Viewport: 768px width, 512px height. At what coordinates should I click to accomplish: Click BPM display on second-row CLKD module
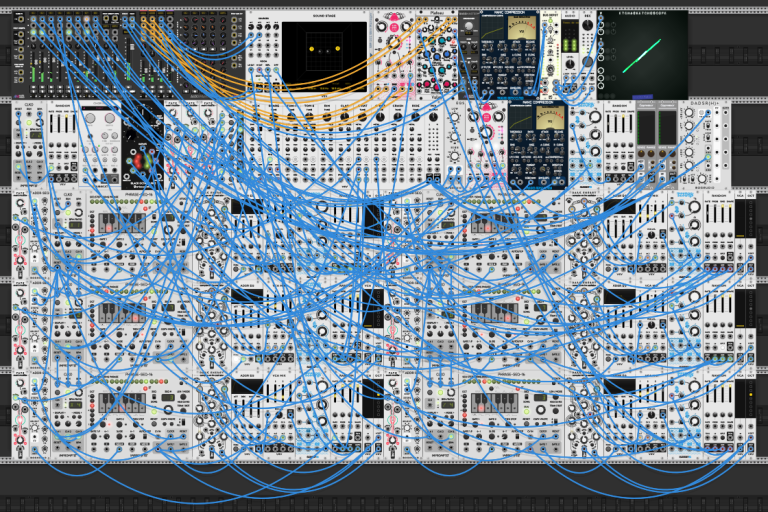[x=35, y=135]
